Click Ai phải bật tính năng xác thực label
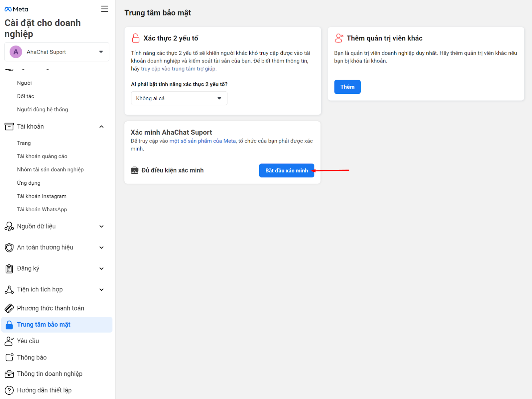The width and height of the screenshot is (532, 399). pos(179,84)
